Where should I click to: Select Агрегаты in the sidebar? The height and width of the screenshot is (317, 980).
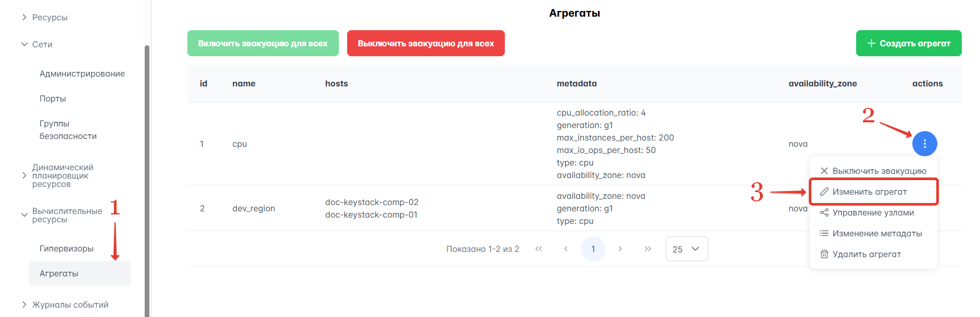pyautogui.click(x=59, y=273)
